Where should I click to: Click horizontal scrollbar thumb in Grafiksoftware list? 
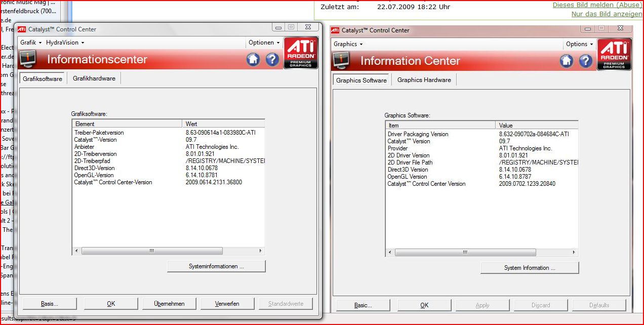tap(152, 251)
